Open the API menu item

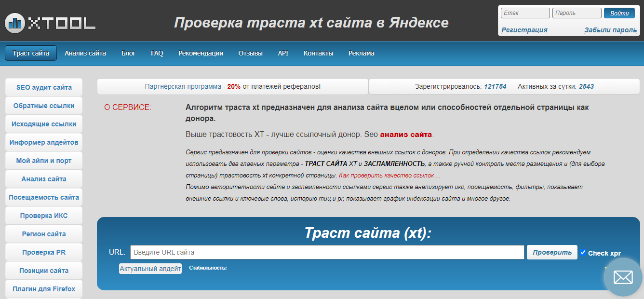click(283, 53)
